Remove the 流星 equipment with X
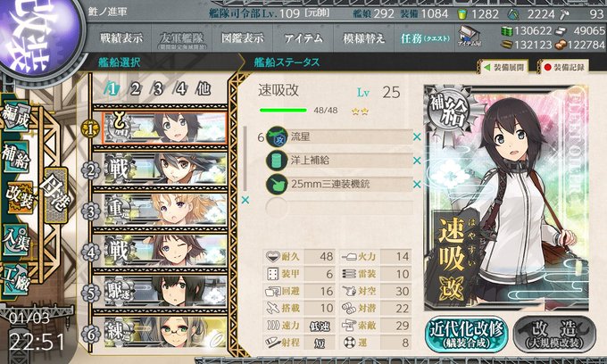This screenshot has height=364, width=607. point(417,136)
